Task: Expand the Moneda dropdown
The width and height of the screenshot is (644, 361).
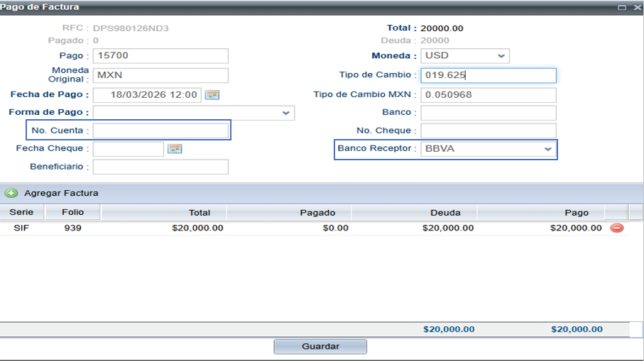Action: pos(501,56)
